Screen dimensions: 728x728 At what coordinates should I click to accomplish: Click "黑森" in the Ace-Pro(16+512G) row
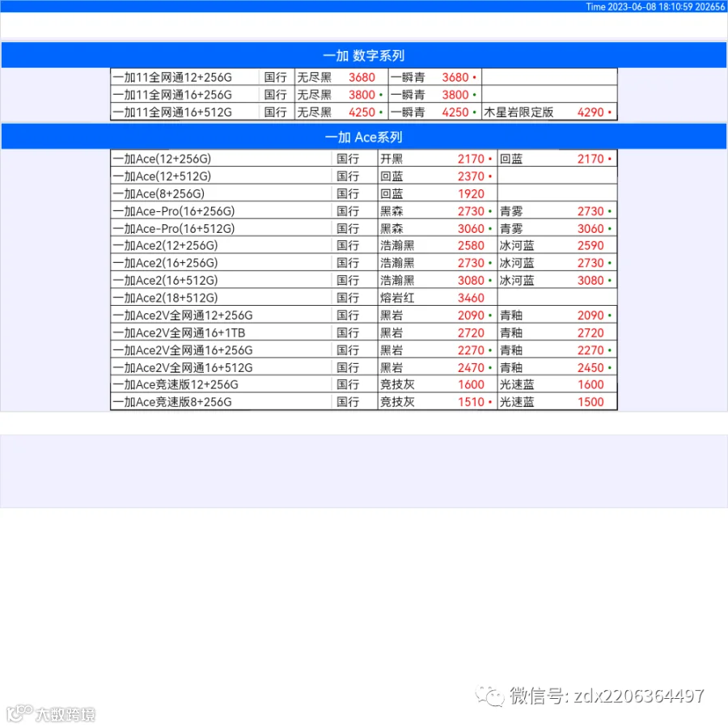pos(392,228)
